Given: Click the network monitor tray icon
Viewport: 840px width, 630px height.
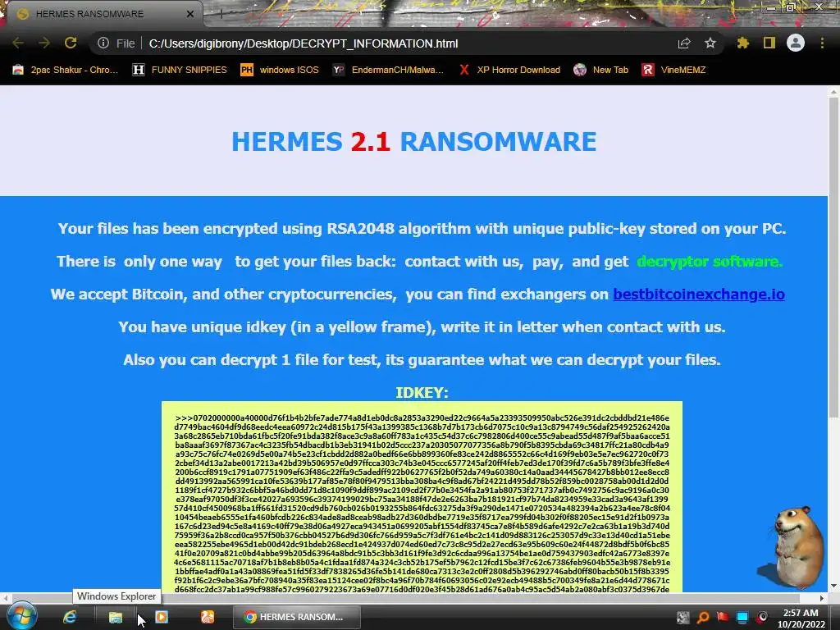Looking at the screenshot, I should (x=742, y=617).
